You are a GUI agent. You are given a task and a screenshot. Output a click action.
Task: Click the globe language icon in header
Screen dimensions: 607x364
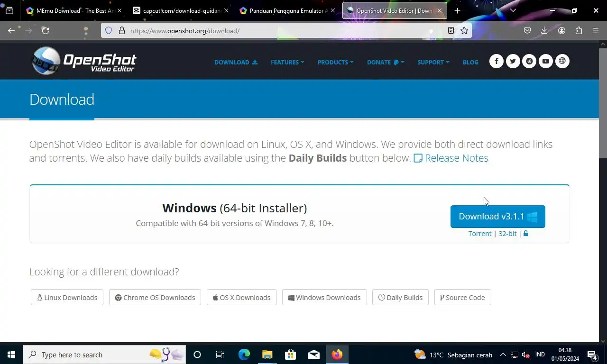[562, 61]
